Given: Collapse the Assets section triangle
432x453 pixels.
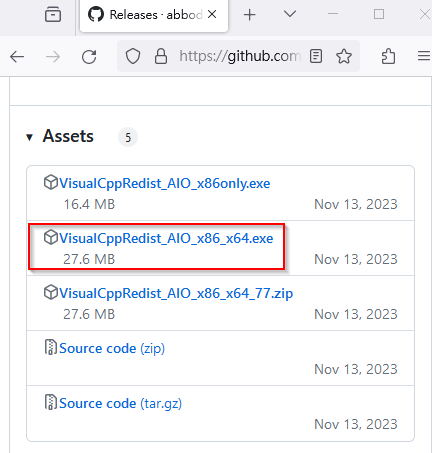Looking at the screenshot, I should pos(30,137).
